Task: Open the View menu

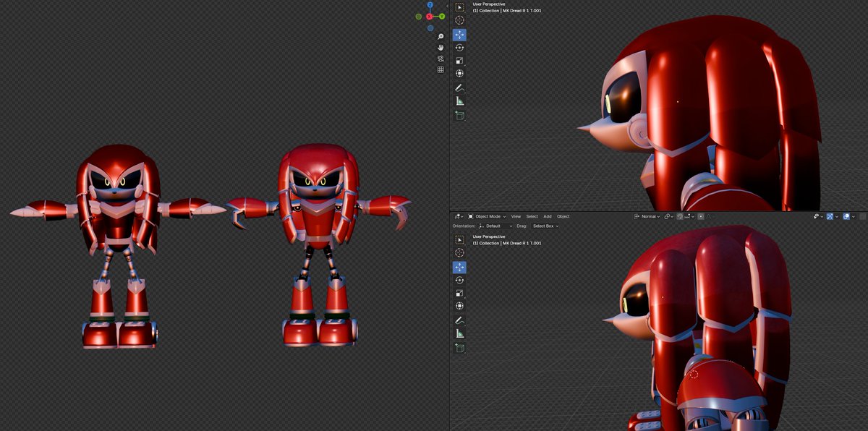Action: [x=516, y=216]
